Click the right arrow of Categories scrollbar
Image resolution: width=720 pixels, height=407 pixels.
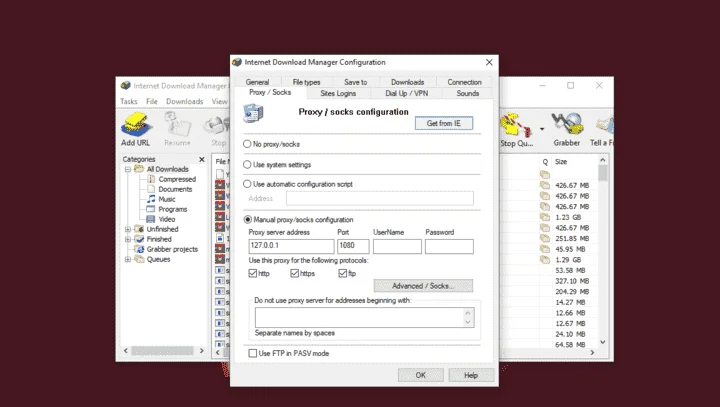pos(201,350)
